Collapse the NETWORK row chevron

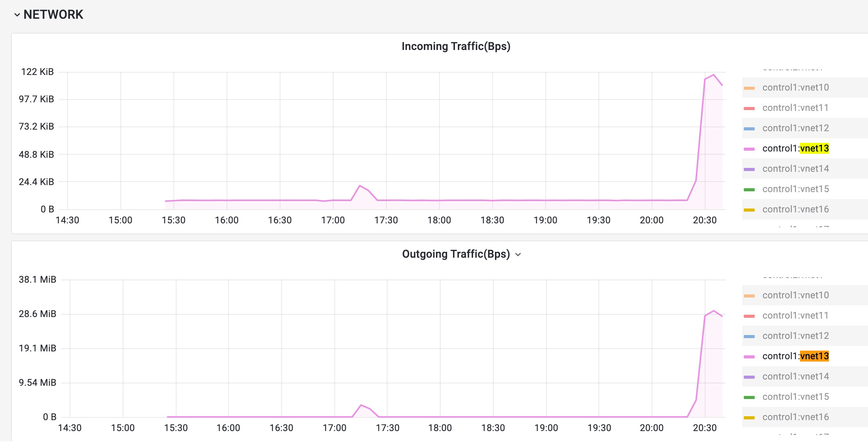click(x=17, y=15)
